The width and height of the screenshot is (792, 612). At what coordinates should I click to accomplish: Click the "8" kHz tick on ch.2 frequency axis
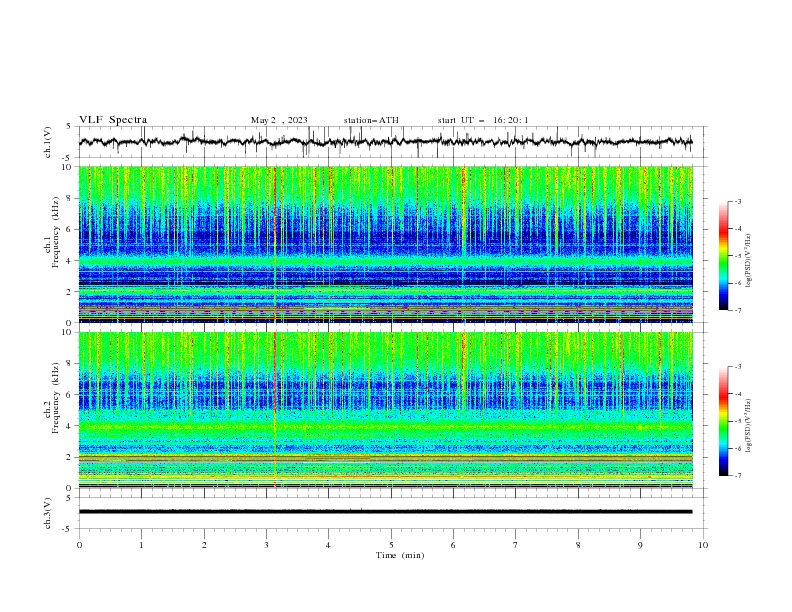(x=70, y=364)
